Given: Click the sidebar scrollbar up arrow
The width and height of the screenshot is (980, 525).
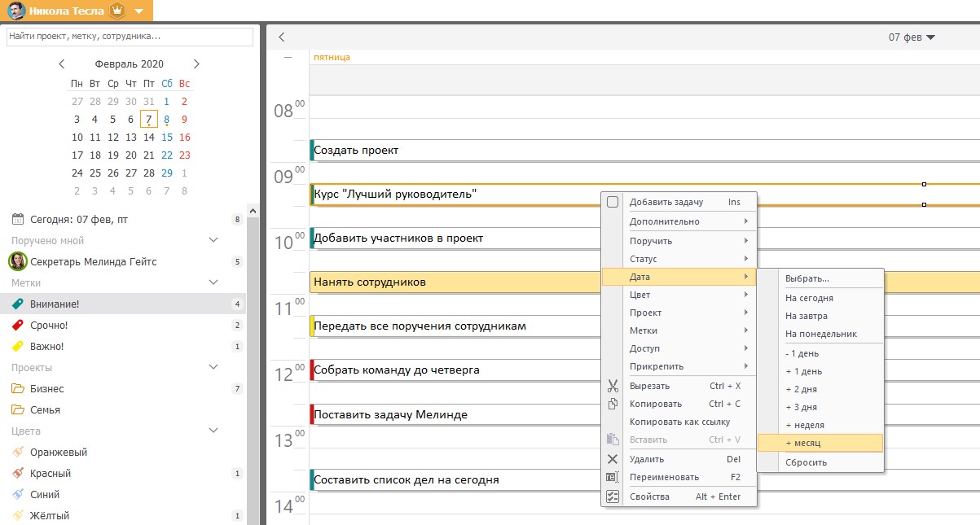Looking at the screenshot, I should [x=253, y=211].
